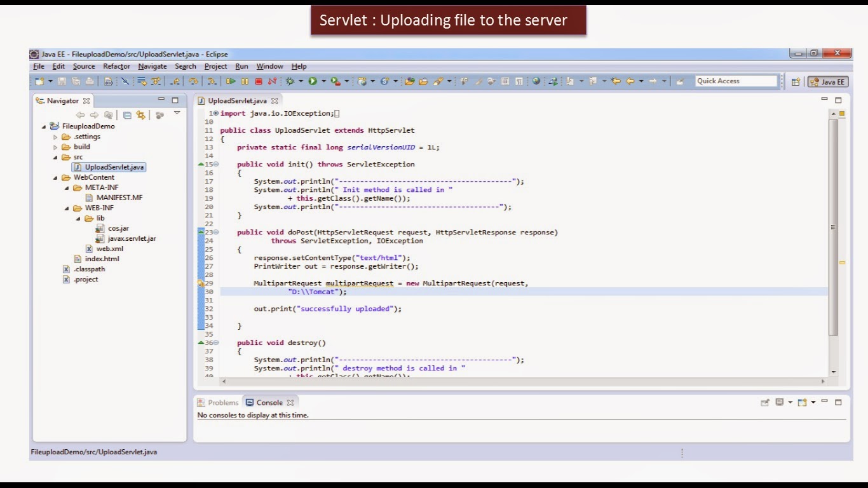Open the Refactor menu
This screenshot has height=488, width=868.
(x=116, y=66)
